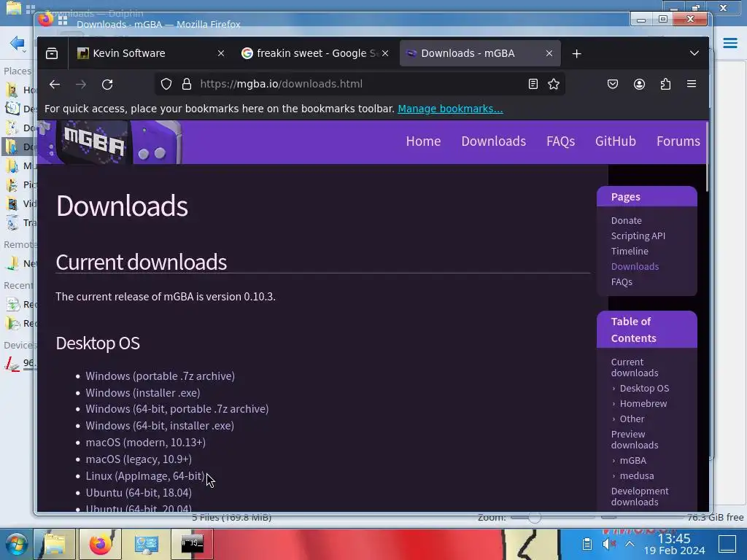Screen dimensions: 747x560
Task: Open system settings taskbar icon
Action: tap(146, 544)
